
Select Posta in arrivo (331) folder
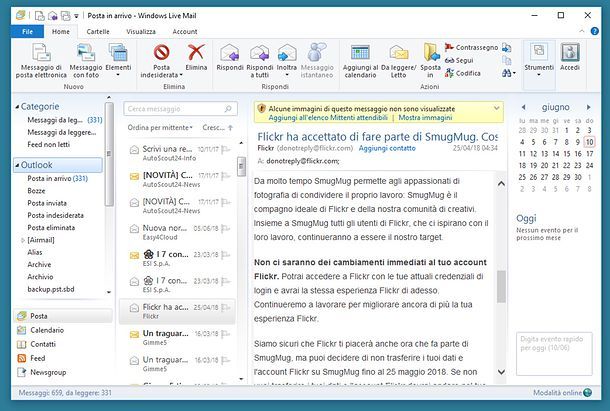(58, 178)
